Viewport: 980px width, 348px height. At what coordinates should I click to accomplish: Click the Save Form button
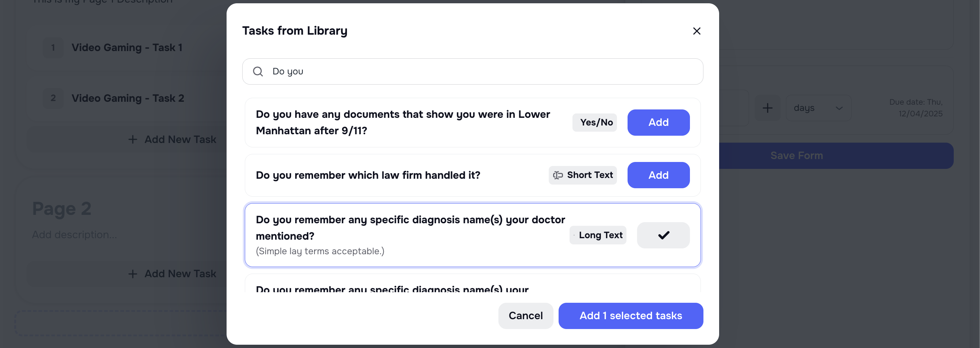tap(796, 155)
